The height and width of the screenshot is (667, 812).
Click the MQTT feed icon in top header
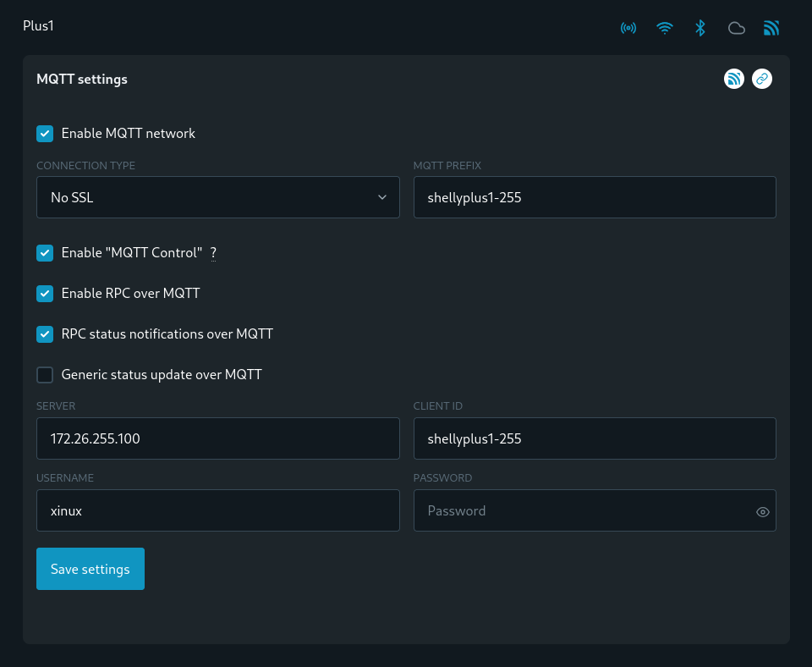point(771,28)
